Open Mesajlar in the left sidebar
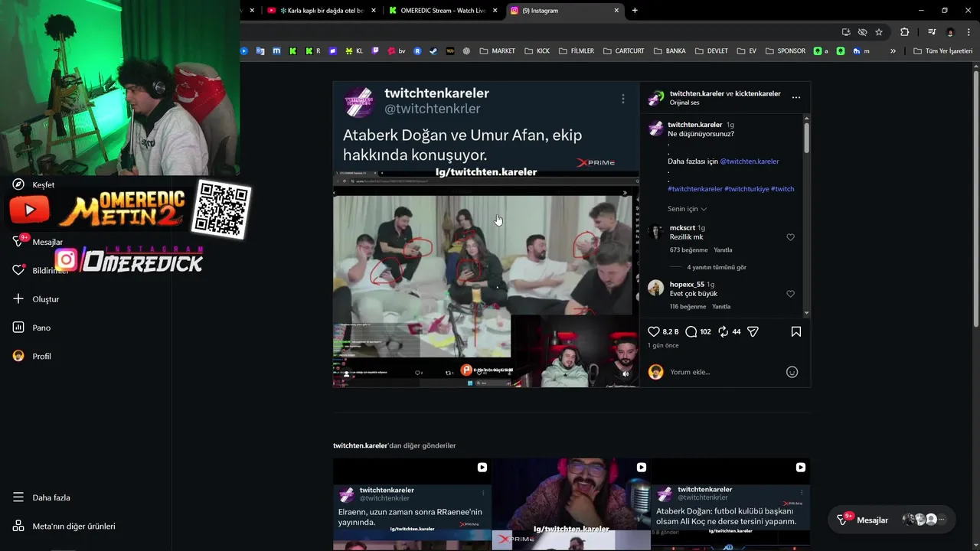This screenshot has width=980, height=551. tap(37, 242)
